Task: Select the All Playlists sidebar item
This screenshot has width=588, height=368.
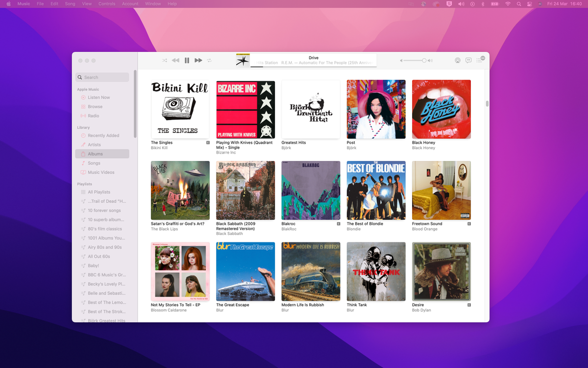Action: tap(98, 192)
